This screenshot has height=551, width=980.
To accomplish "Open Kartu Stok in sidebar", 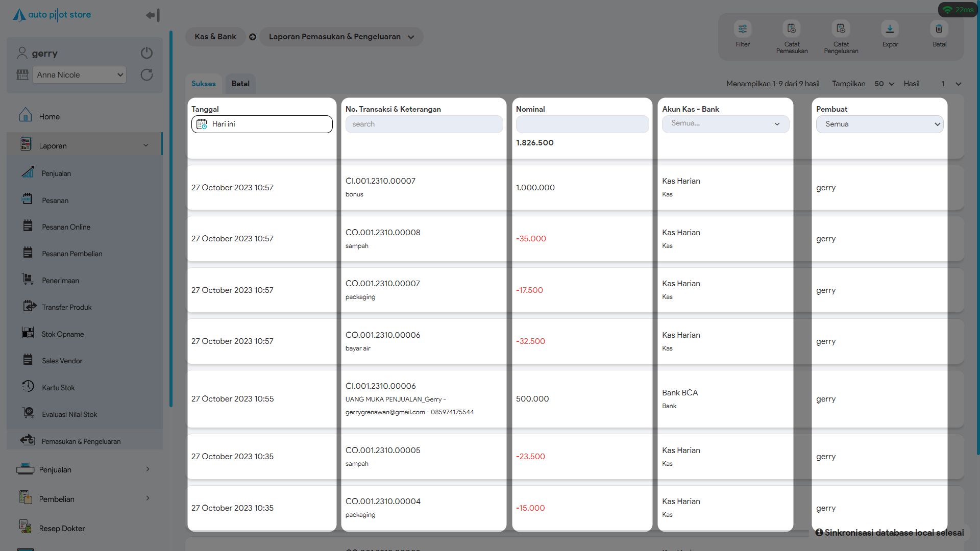I will pos(58,388).
